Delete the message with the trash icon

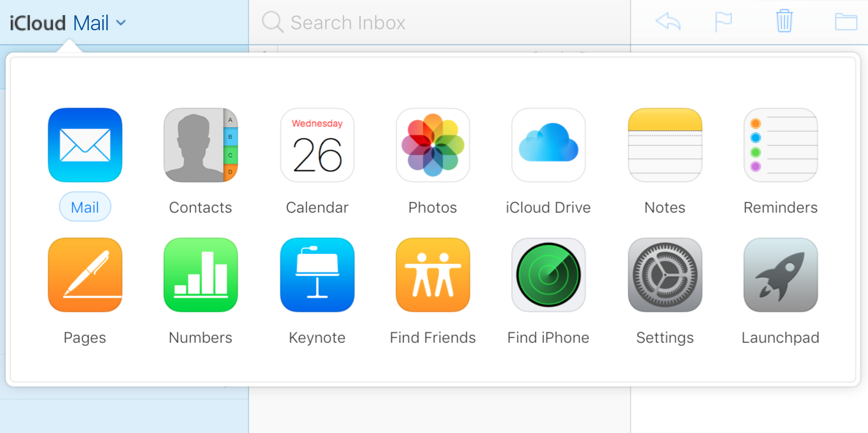tap(784, 22)
